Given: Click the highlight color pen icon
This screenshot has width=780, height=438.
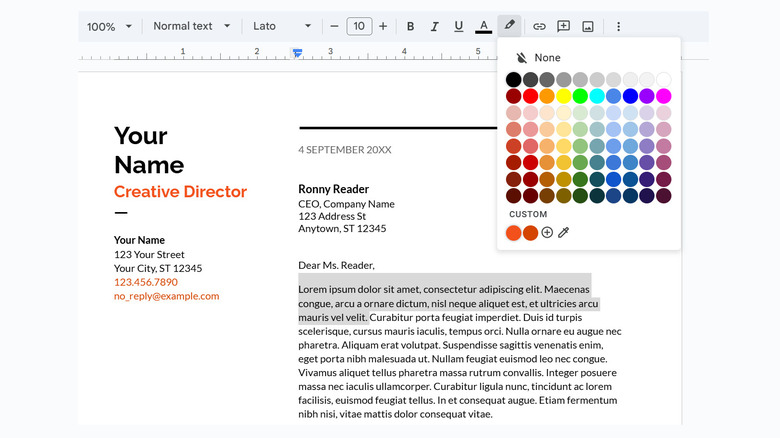Looking at the screenshot, I should pyautogui.click(x=509, y=26).
